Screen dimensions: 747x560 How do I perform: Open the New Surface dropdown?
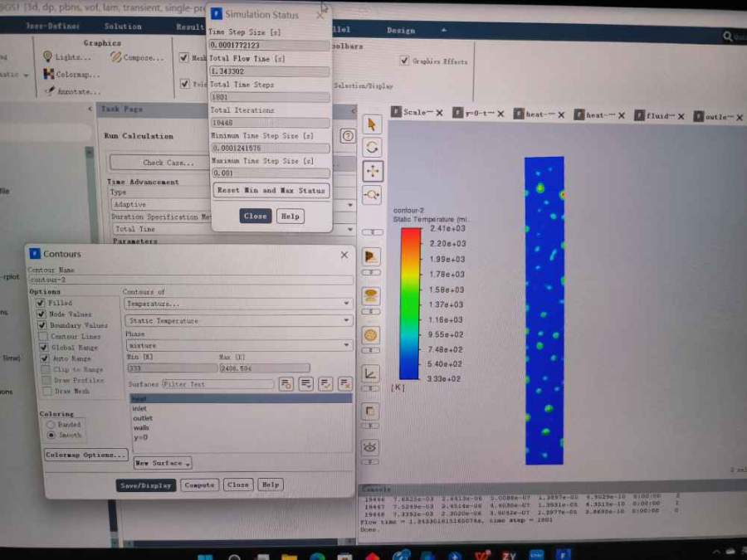point(163,463)
